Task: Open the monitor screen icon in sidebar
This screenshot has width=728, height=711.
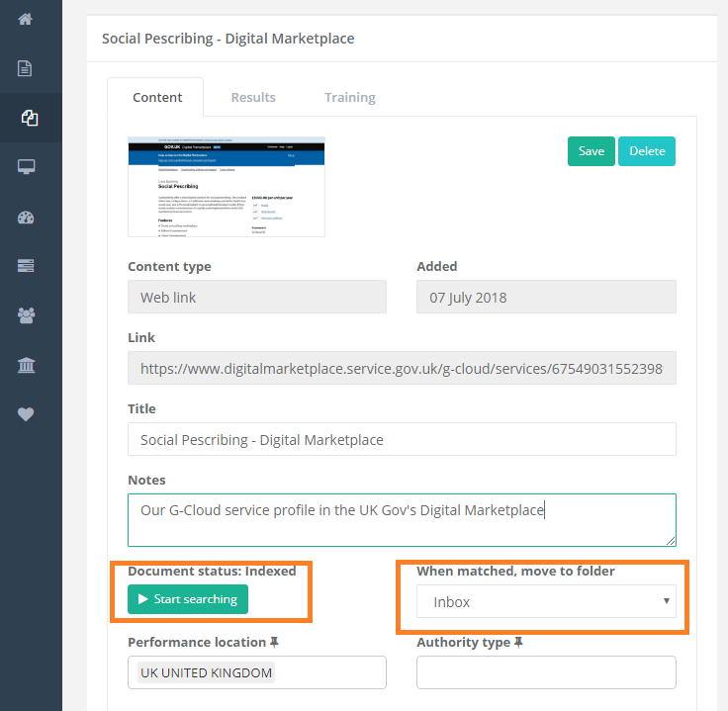Action: 26,166
